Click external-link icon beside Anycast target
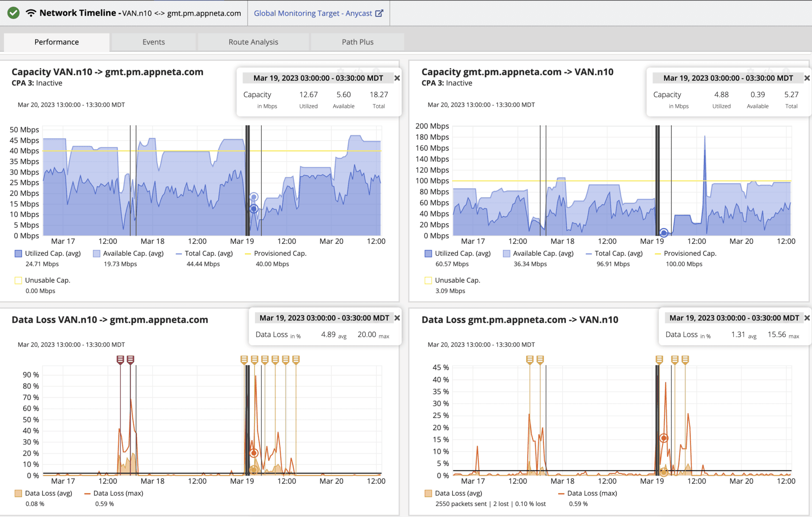The image size is (812, 517). (x=379, y=13)
